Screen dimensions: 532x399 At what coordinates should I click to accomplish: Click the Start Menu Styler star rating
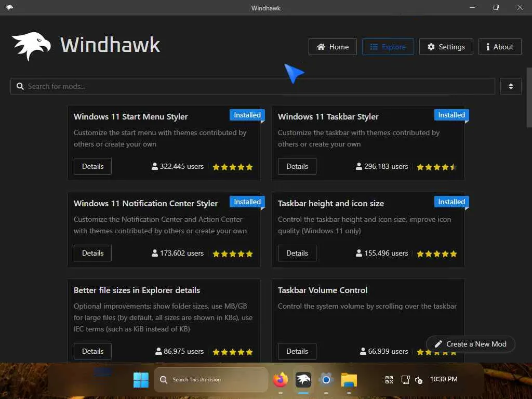233,167
